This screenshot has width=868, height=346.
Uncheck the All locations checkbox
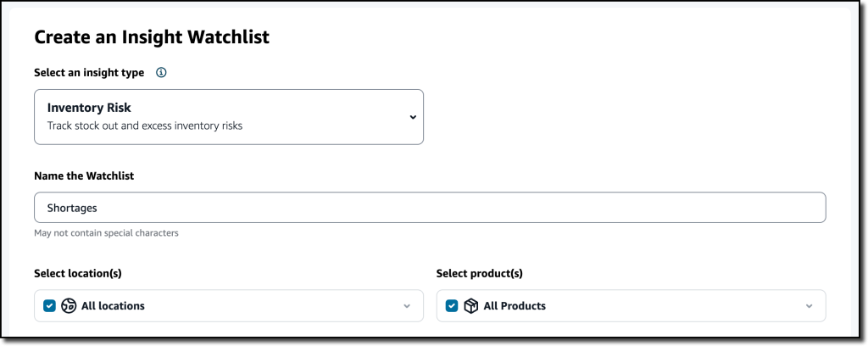click(x=49, y=305)
